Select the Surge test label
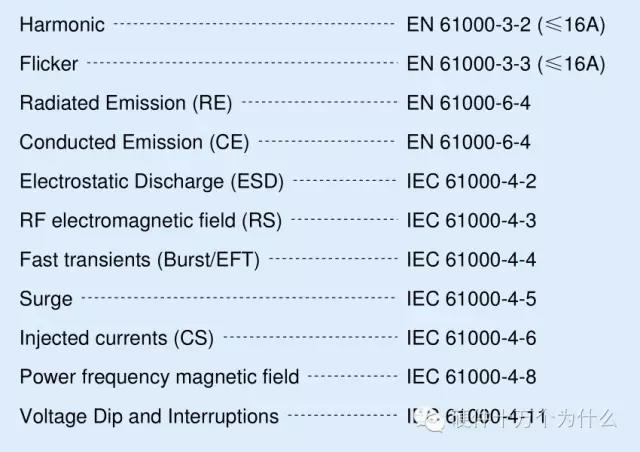 click(46, 299)
